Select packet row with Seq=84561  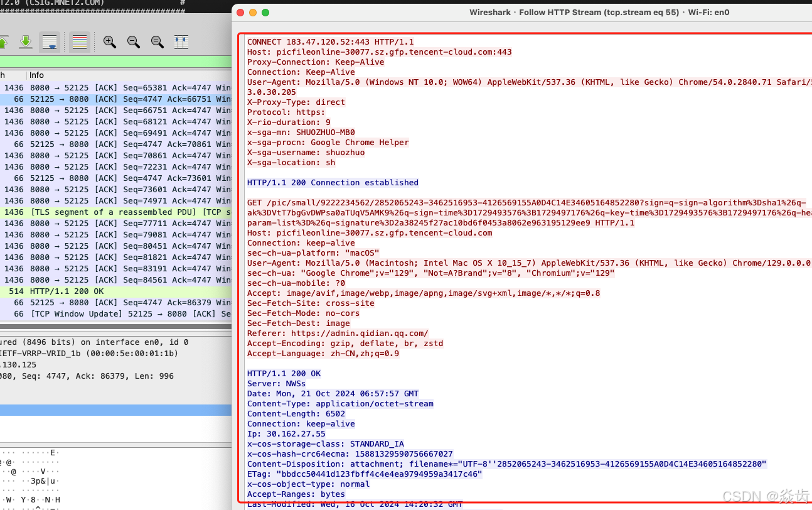[115, 280]
